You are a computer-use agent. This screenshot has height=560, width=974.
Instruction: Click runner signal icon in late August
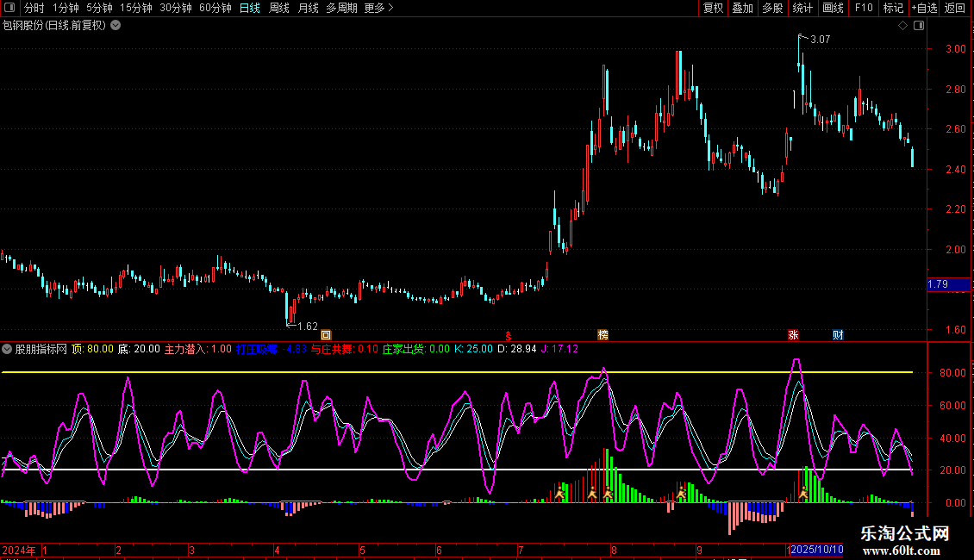[x=682, y=494]
